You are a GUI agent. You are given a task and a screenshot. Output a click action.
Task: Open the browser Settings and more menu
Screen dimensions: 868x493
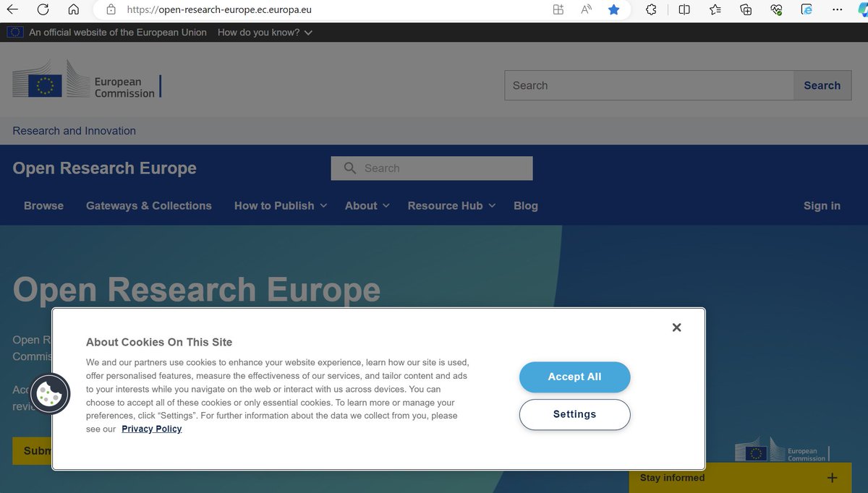click(838, 10)
